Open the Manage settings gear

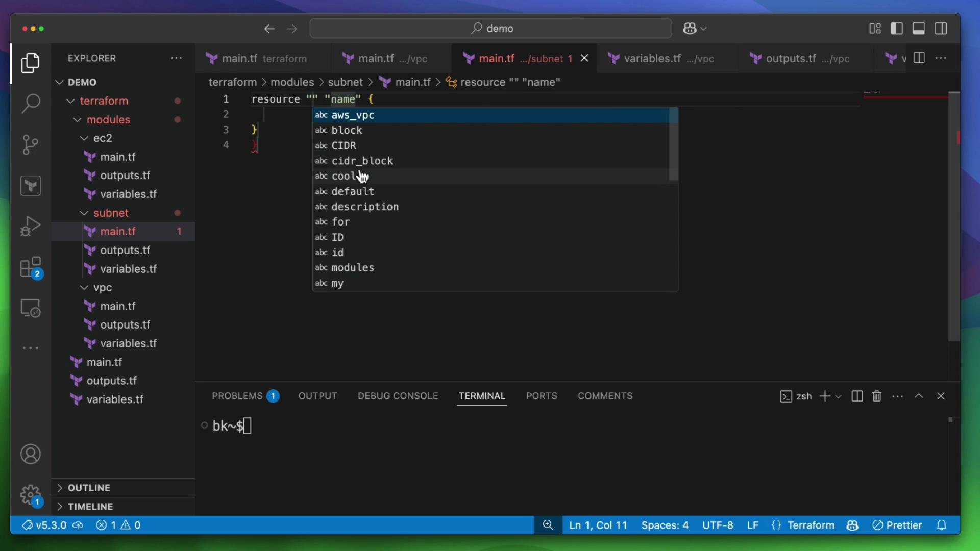(31, 495)
